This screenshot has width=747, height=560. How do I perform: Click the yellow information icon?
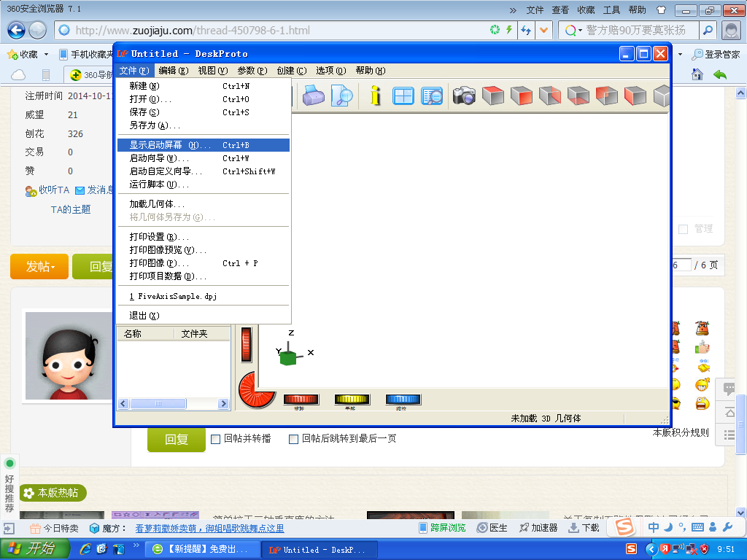tap(376, 96)
